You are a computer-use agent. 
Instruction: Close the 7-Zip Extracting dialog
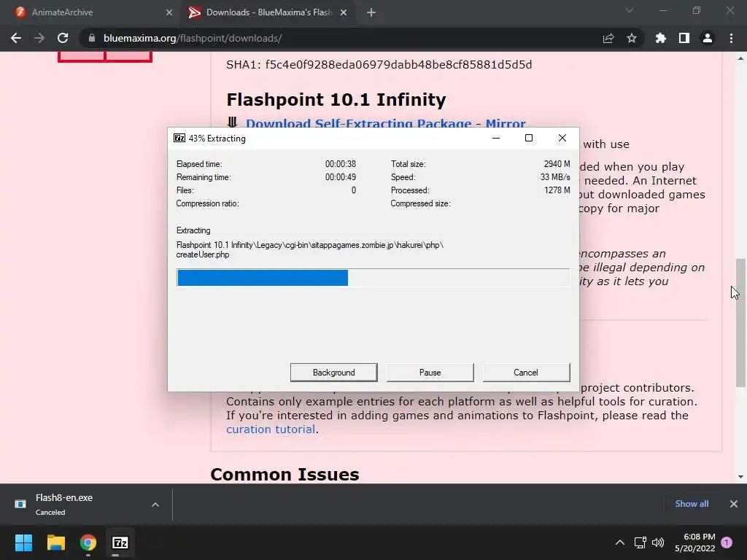coord(562,138)
